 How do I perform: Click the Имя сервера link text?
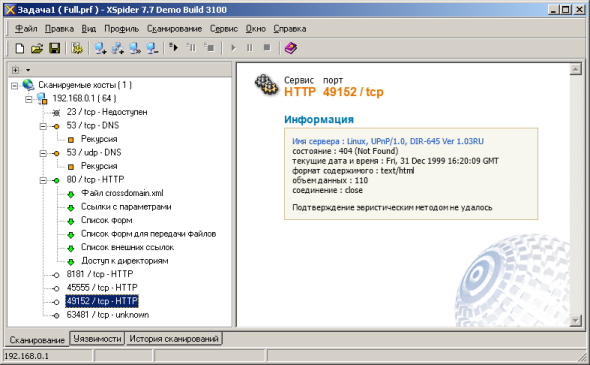(x=388, y=141)
